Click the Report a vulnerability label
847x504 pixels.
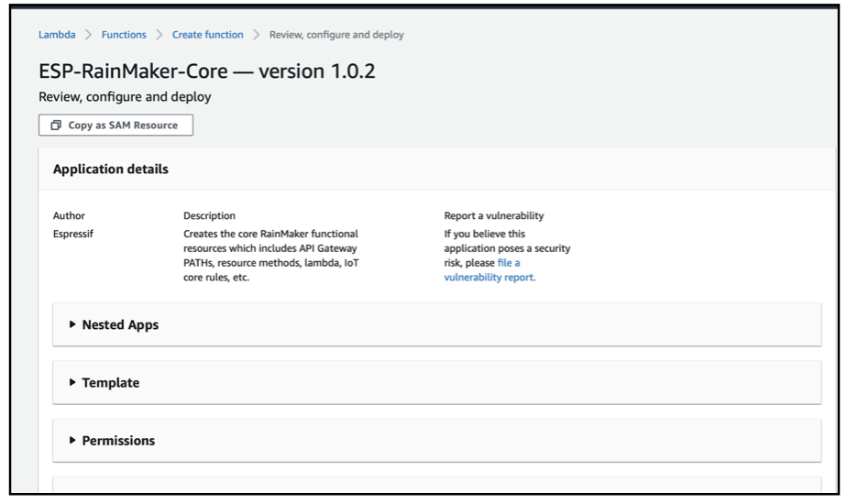[494, 215]
